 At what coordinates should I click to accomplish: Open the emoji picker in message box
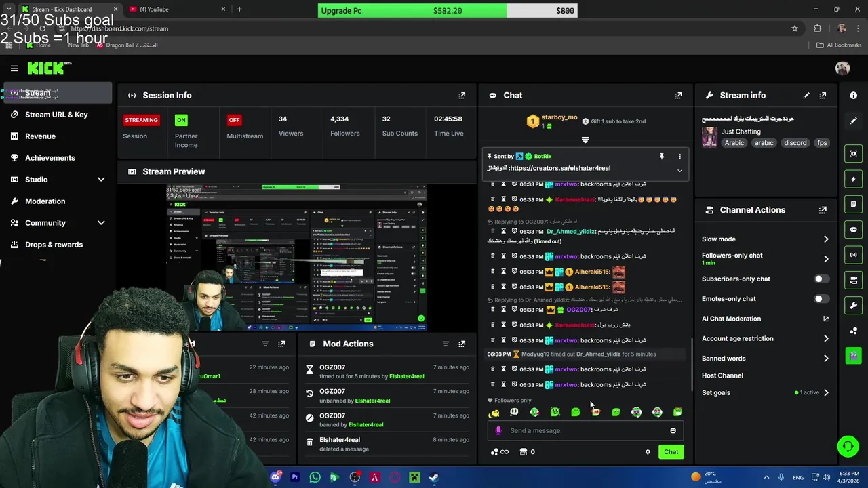673,430
